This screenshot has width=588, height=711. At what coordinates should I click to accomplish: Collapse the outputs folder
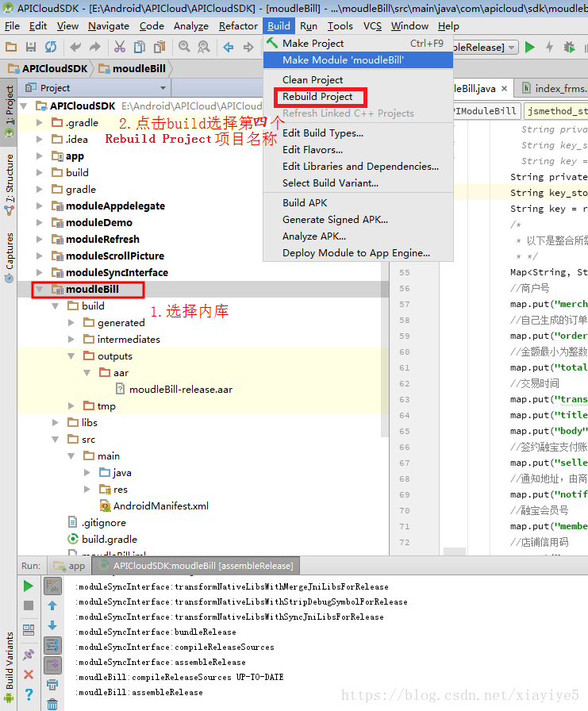click(71, 356)
